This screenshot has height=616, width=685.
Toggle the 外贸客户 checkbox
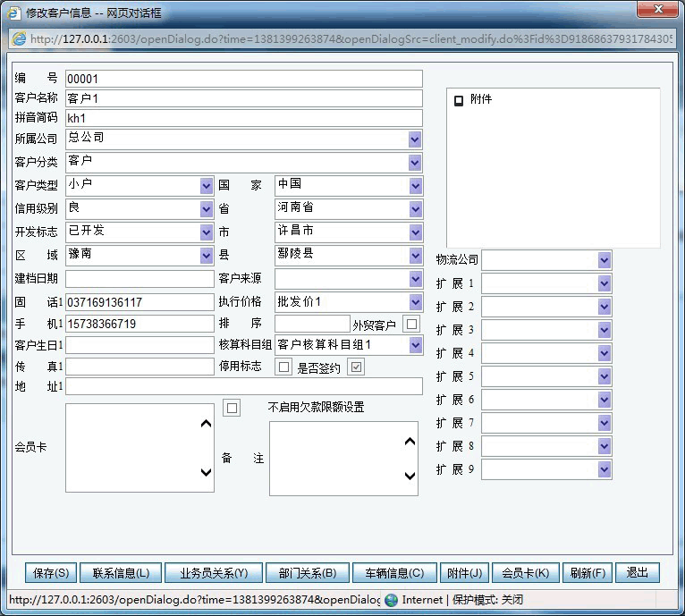[x=411, y=324]
